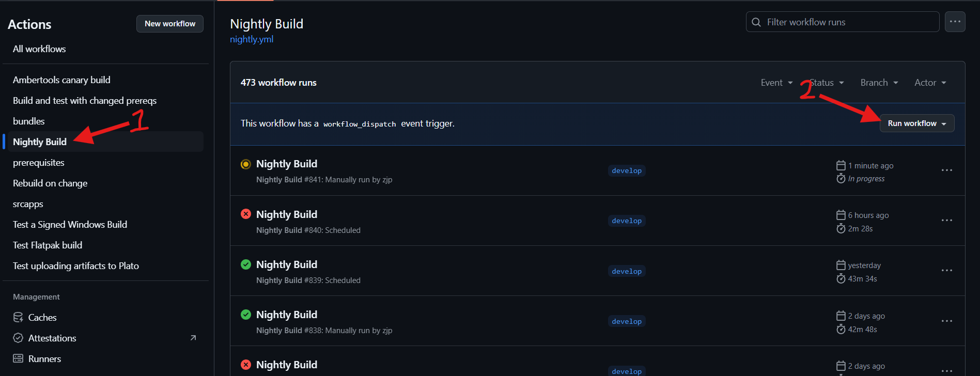
Task: Click the Runners icon in Management
Action: pyautogui.click(x=18, y=358)
